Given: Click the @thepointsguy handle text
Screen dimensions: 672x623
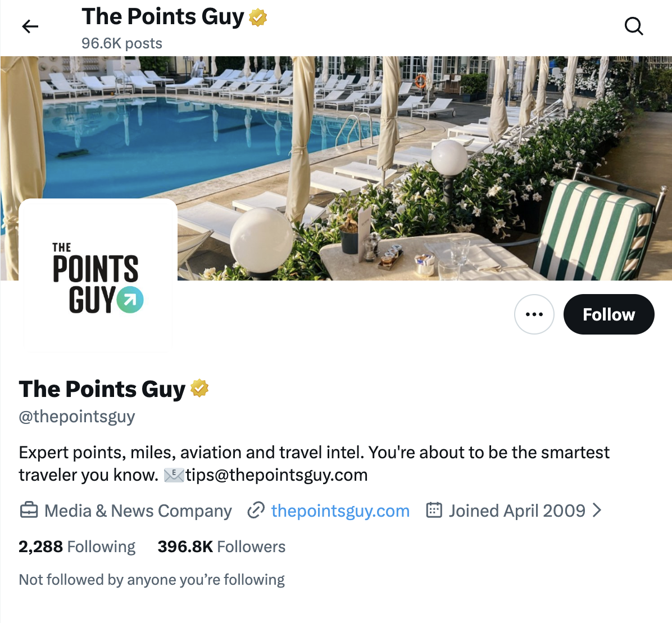Looking at the screenshot, I should [x=76, y=416].
